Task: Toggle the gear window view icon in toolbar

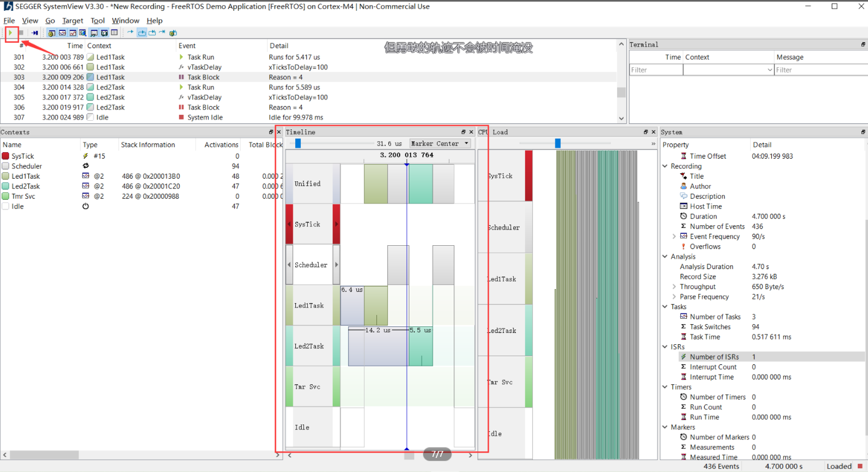Action: (51, 32)
